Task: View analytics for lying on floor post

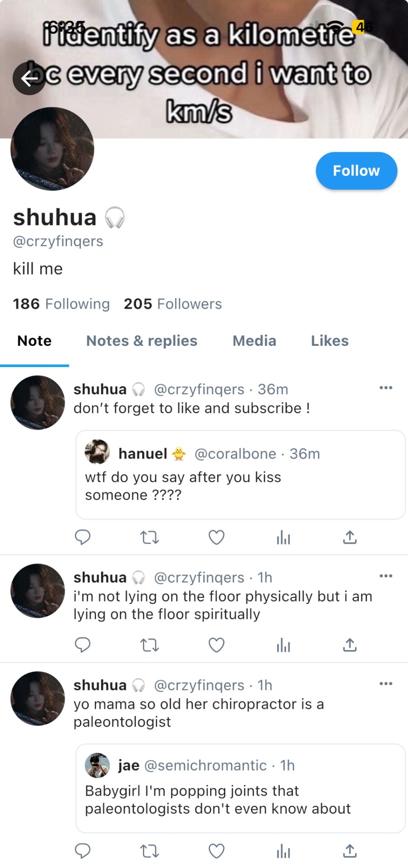Action: point(283,645)
